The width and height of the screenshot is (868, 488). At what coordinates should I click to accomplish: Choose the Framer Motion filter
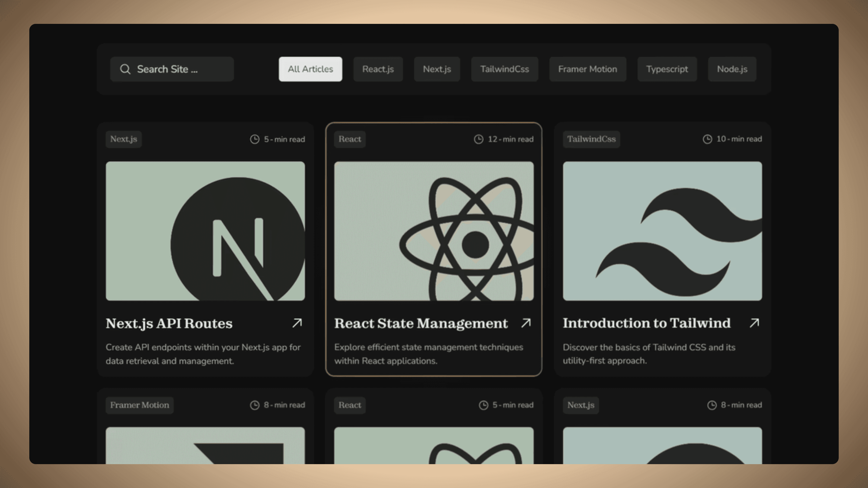(587, 69)
